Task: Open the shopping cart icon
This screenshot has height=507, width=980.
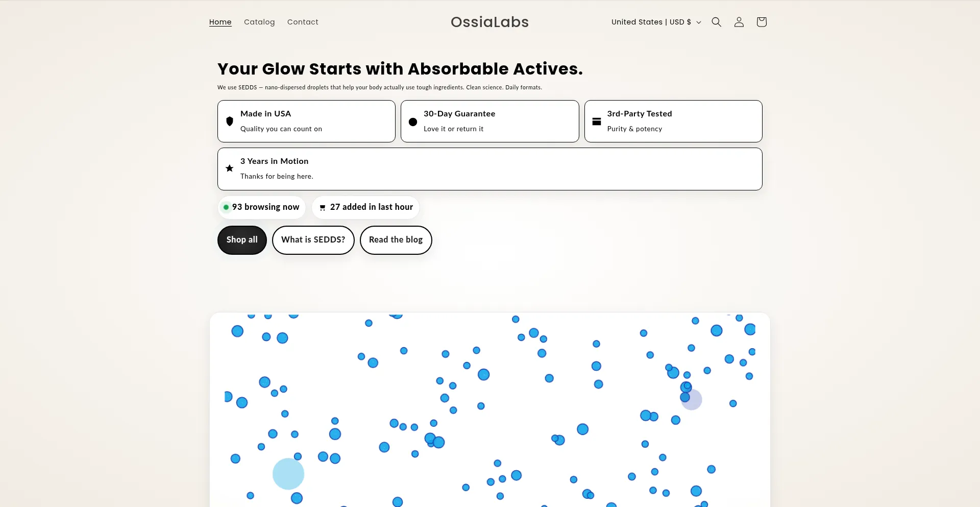Action: click(x=761, y=22)
